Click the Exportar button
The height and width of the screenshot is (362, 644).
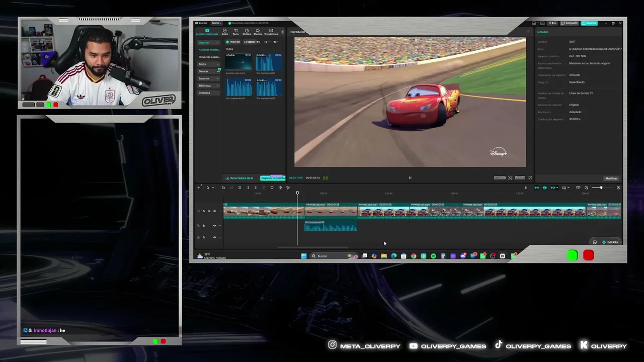[x=589, y=23]
